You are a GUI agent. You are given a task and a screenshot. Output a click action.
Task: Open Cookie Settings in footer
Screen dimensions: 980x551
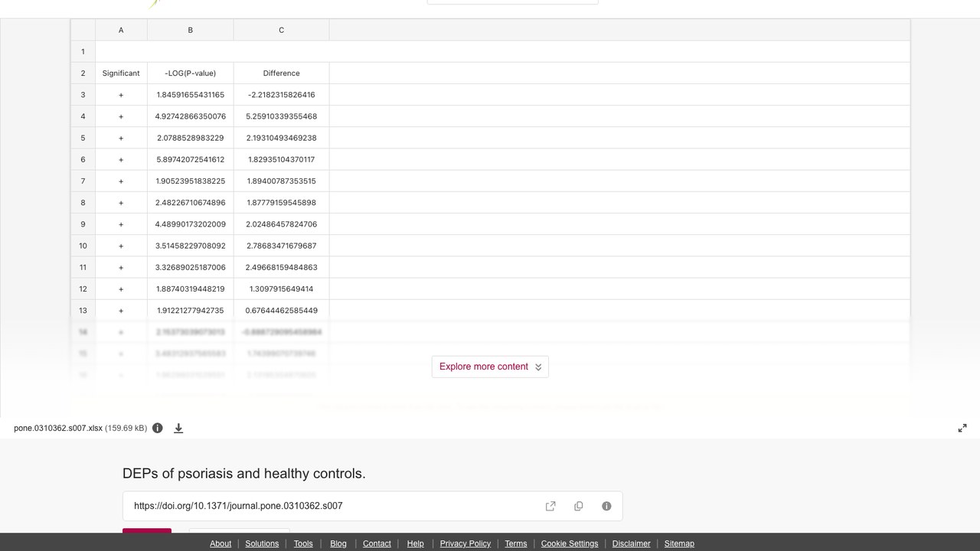(570, 543)
